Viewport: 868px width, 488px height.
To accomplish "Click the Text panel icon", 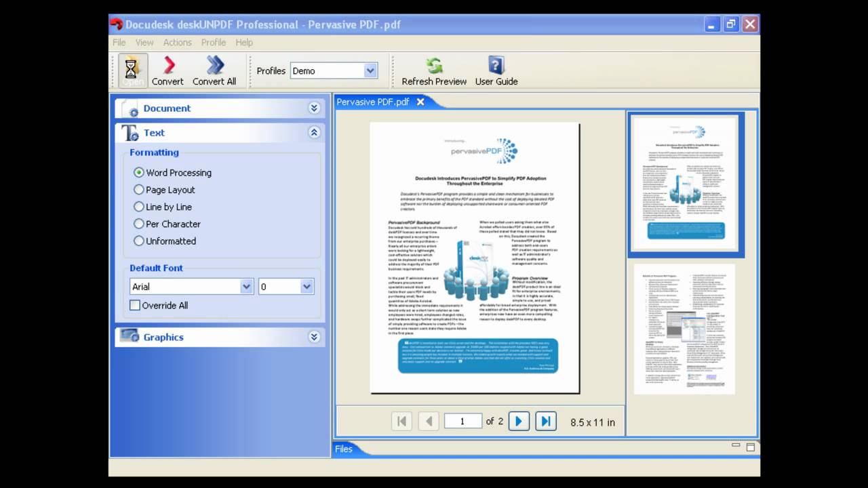I will tap(130, 133).
